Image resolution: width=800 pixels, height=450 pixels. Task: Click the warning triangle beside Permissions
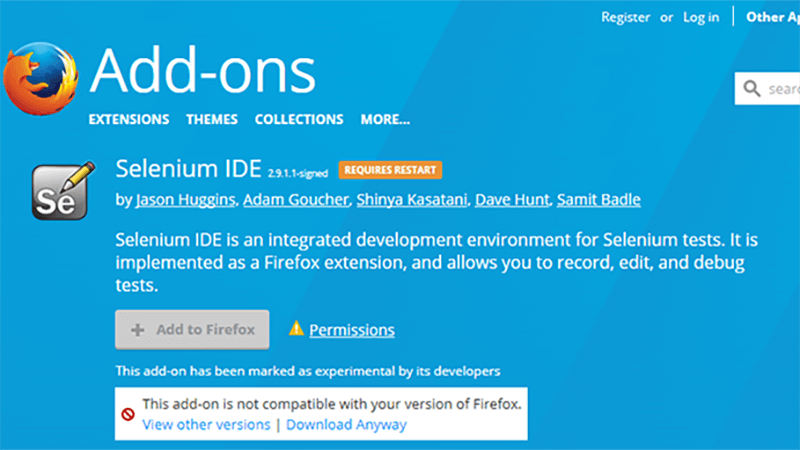pos(296,329)
